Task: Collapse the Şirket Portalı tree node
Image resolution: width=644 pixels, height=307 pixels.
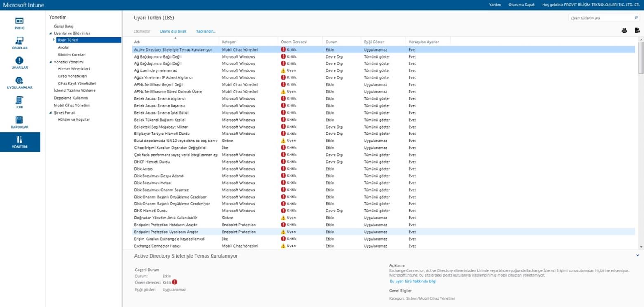Action: coord(50,112)
